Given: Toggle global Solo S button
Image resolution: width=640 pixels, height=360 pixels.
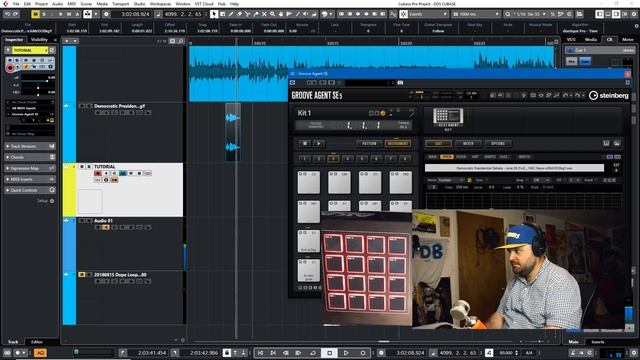Looking at the screenshot, I should point(44,14).
